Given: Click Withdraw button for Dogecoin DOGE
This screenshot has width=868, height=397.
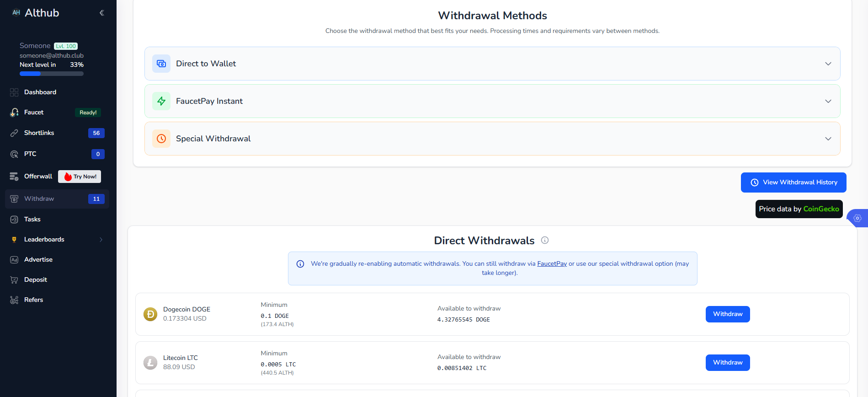Looking at the screenshot, I should click(x=728, y=314).
